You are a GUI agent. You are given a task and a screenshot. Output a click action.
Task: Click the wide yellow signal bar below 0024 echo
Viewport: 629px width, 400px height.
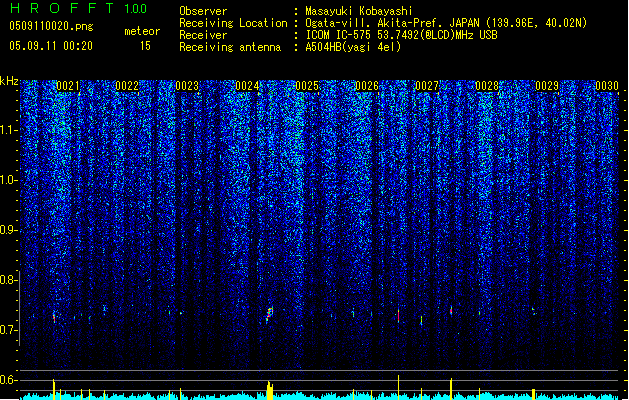click(270, 390)
